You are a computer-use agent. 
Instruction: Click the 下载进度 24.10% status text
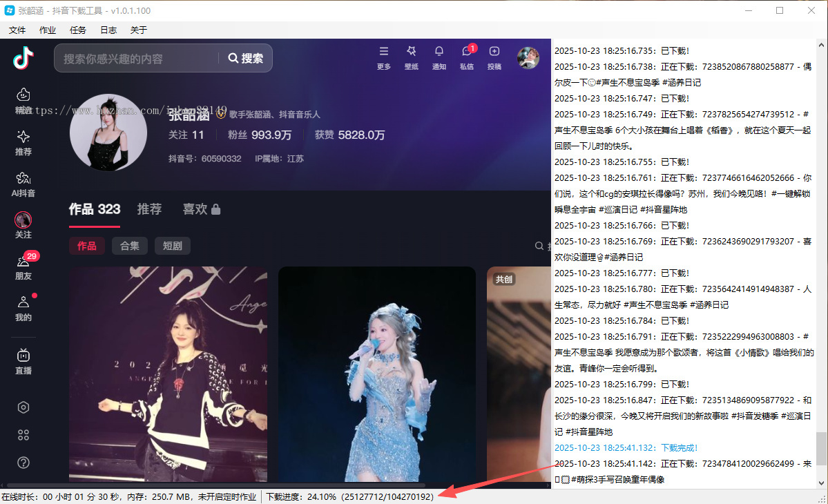(349, 496)
